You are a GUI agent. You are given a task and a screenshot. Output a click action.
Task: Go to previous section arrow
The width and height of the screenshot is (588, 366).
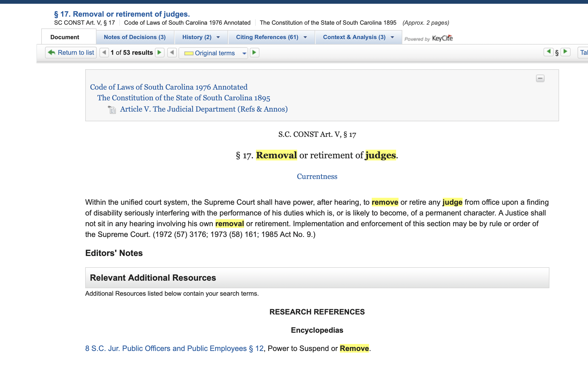tap(548, 52)
